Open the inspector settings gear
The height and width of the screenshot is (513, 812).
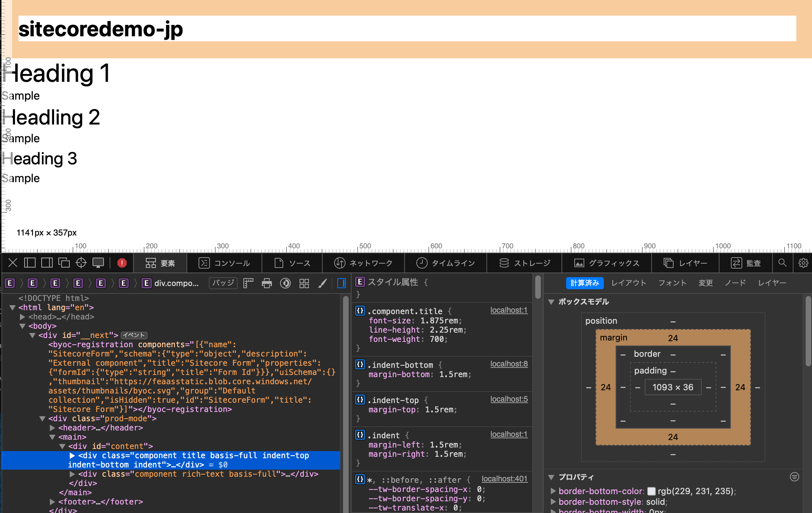[803, 263]
